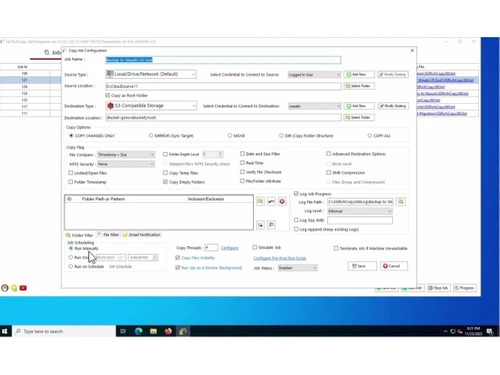Open the Log Level dropdown
The width and height of the screenshot is (500, 375).
pyautogui.click(x=360, y=211)
